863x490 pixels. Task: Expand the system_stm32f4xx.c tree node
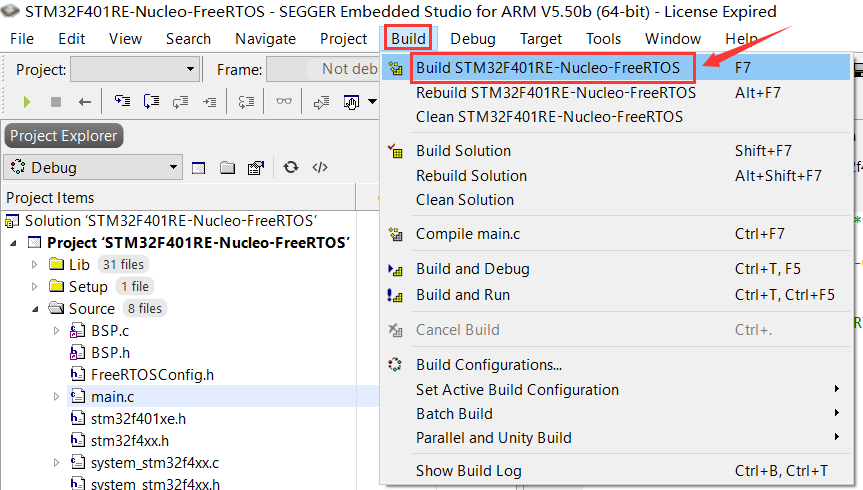[56, 463]
